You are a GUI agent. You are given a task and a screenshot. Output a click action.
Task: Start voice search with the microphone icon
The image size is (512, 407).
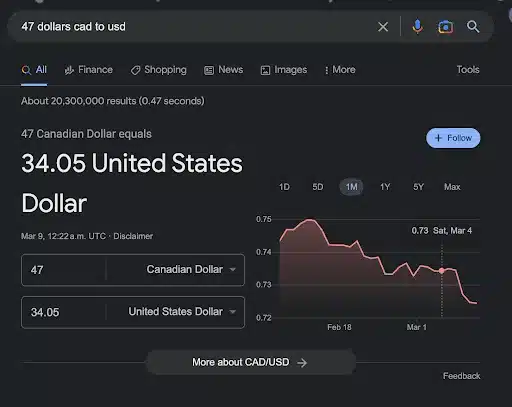(417, 27)
